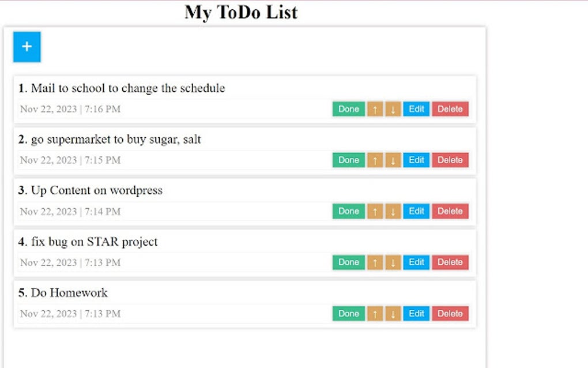Delete the 'Up Content on wordpress' task

(x=450, y=211)
